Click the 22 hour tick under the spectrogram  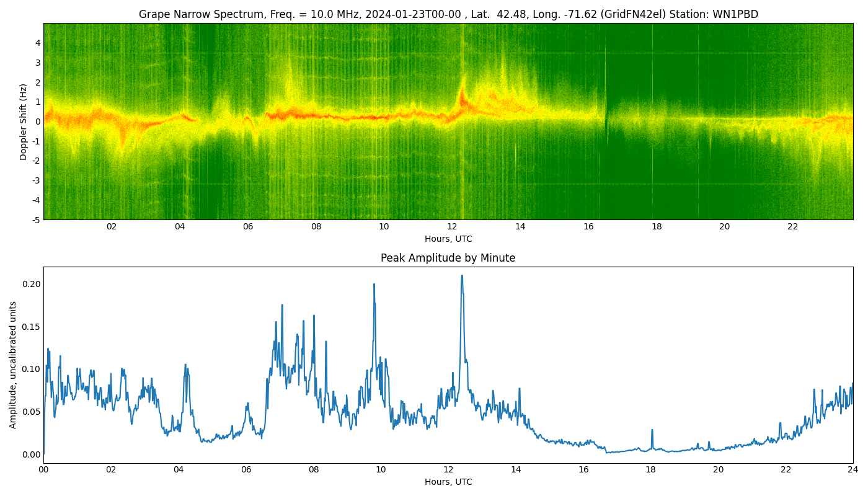pos(792,227)
